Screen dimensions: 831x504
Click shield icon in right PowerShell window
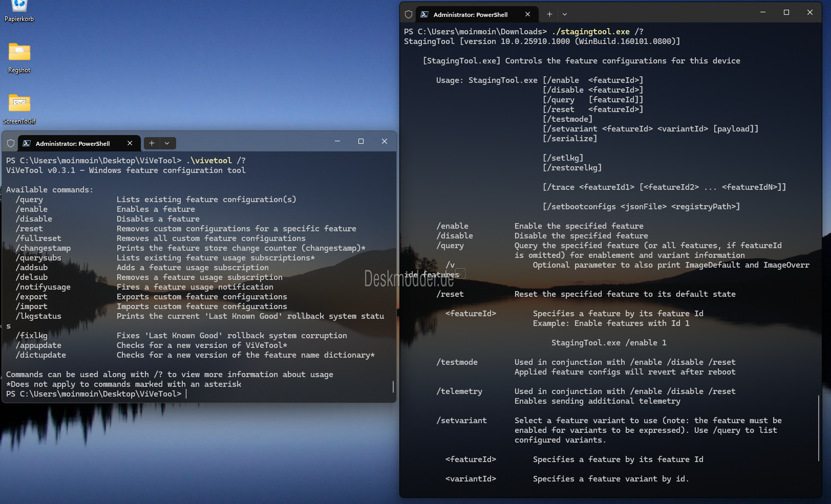[x=409, y=14]
